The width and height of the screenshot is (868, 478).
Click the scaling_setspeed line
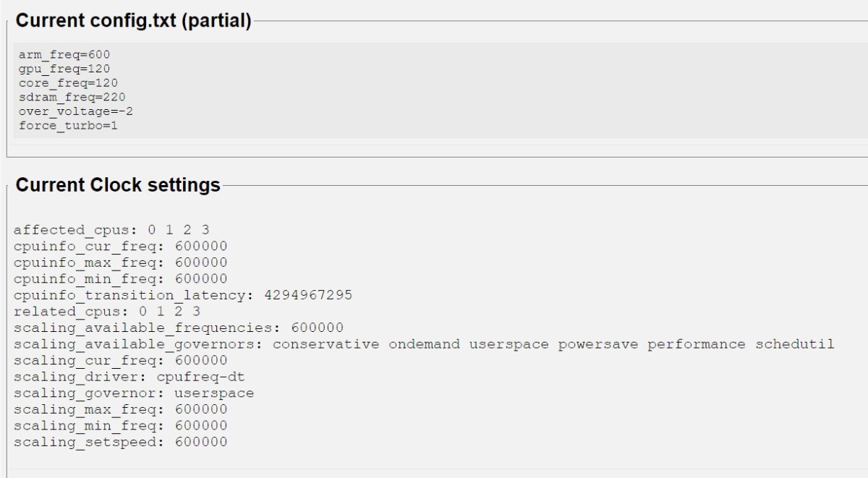(x=120, y=442)
